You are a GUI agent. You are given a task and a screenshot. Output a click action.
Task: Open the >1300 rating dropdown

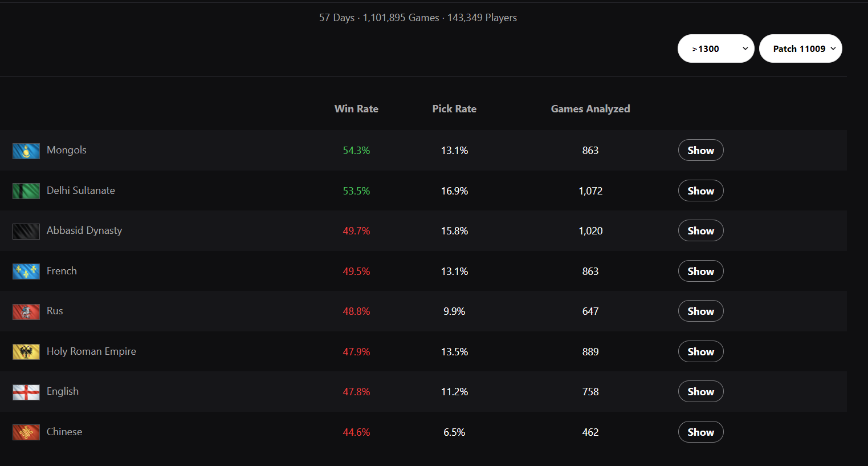coord(716,48)
